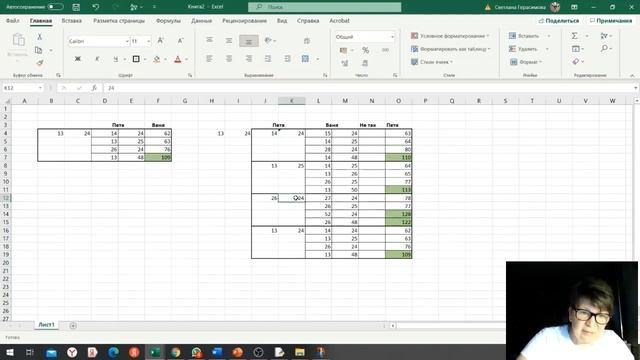Open the Файл menu
Screen dimensions: 640x360
pyautogui.click(x=13, y=20)
